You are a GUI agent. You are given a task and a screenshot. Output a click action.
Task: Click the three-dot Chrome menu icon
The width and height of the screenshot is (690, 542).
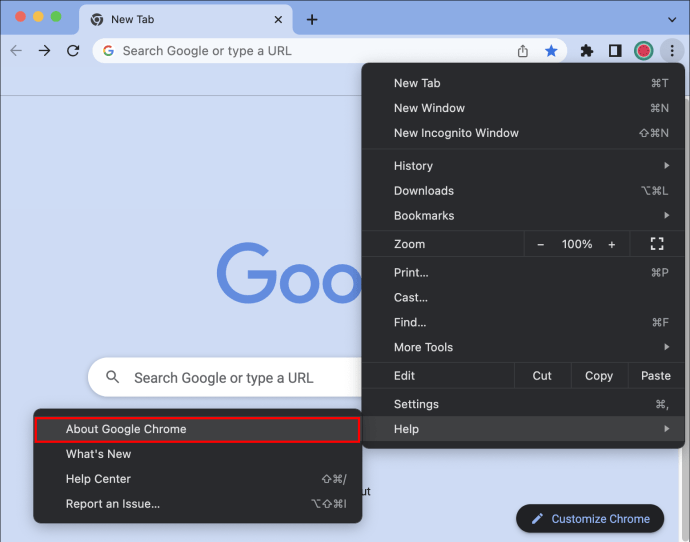tap(672, 51)
